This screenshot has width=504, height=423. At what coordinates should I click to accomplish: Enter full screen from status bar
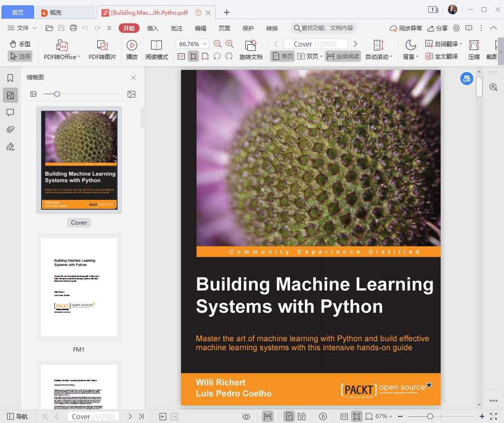pyautogui.click(x=494, y=416)
